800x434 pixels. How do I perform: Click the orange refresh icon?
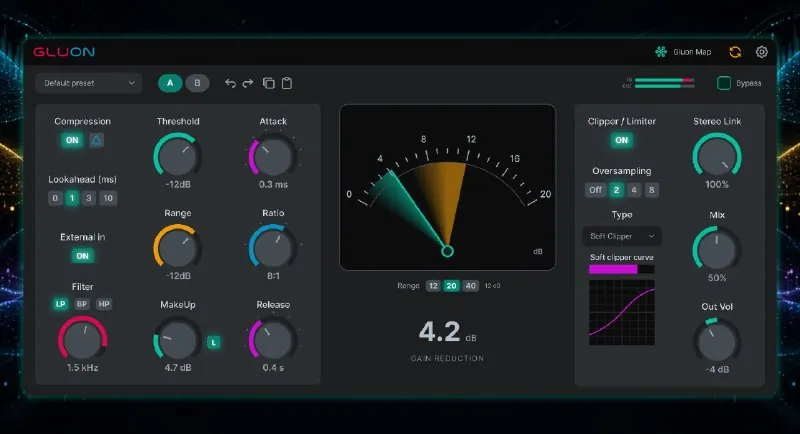pyautogui.click(x=735, y=52)
